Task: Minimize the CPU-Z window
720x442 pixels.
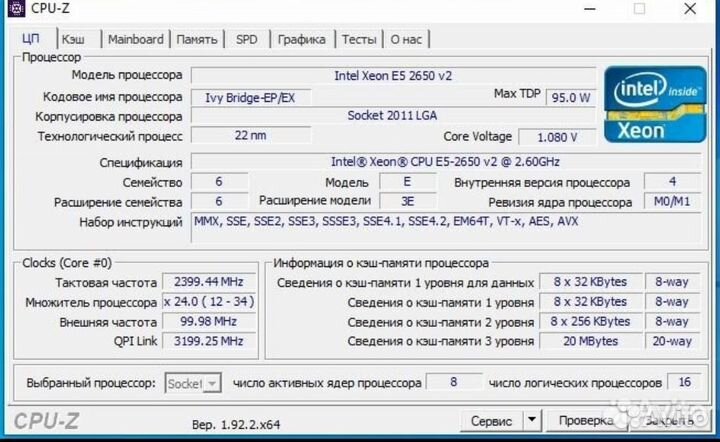Action: (x=590, y=9)
